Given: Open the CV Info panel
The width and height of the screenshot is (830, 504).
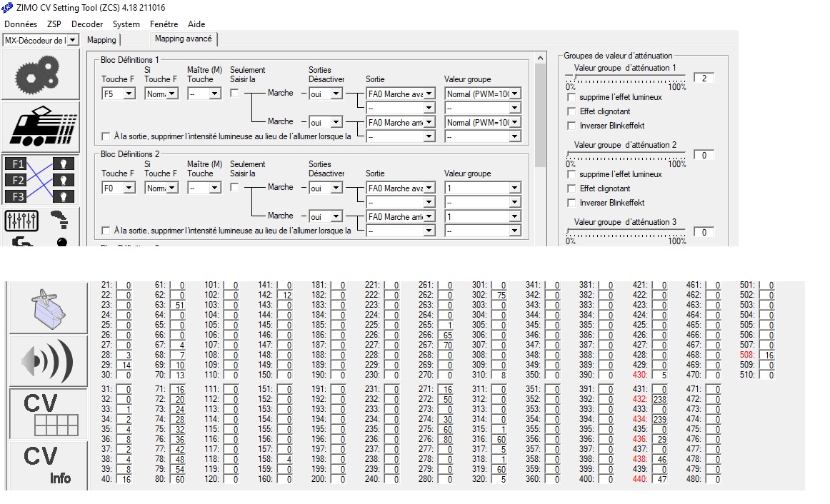Looking at the screenshot, I should 44,465.
